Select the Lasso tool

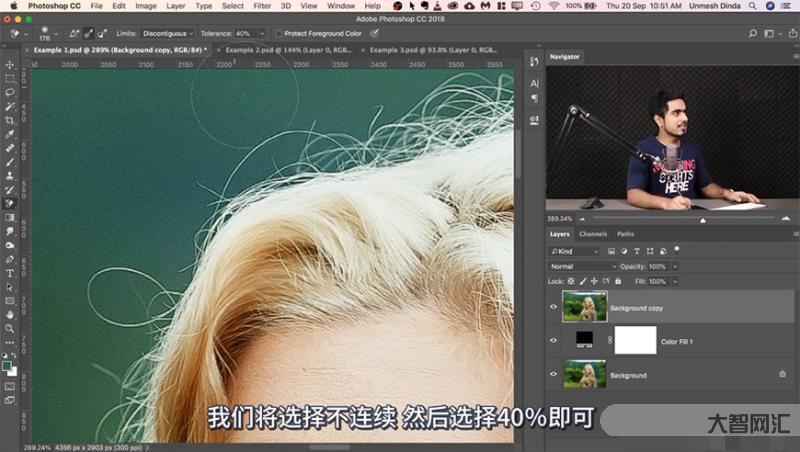pyautogui.click(x=10, y=92)
